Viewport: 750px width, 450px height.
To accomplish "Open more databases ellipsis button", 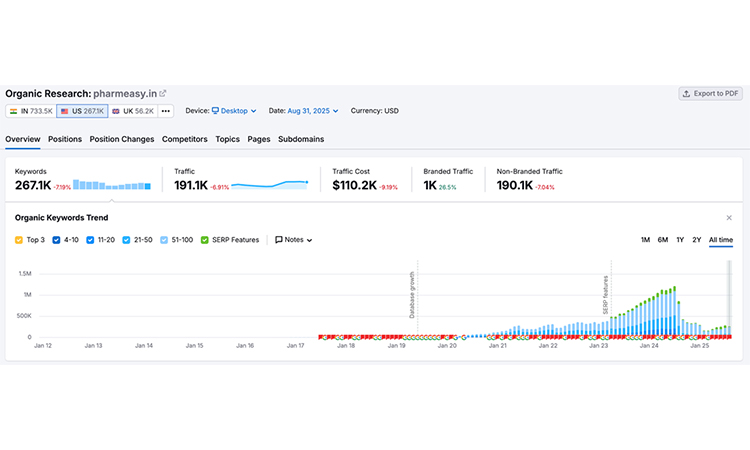I will point(165,111).
